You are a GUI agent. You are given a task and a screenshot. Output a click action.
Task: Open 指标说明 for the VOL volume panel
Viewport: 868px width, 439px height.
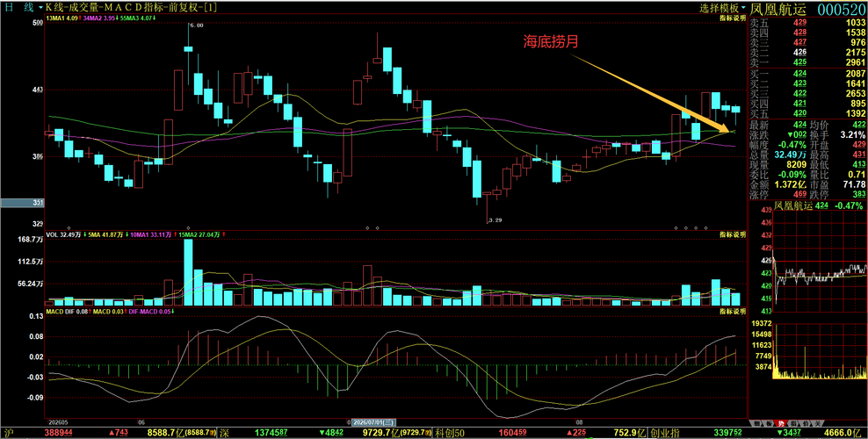point(732,234)
